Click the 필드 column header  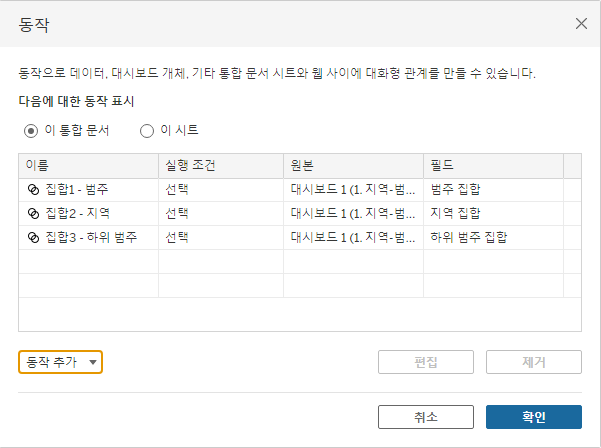click(x=494, y=166)
